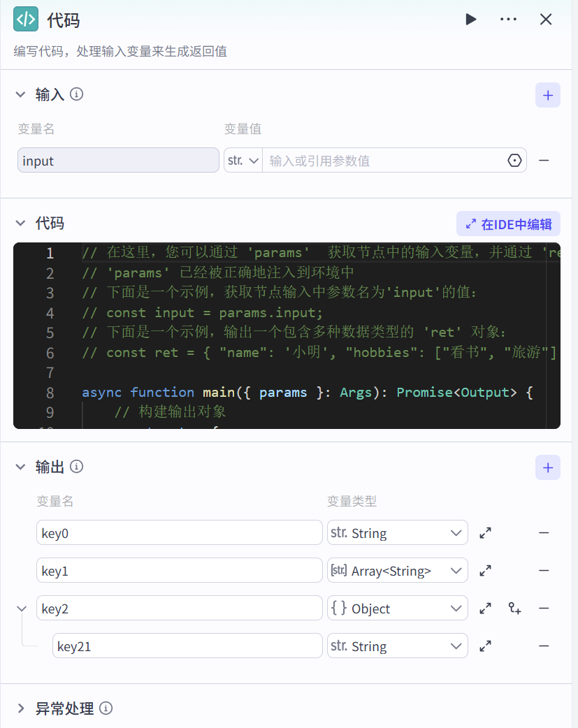The height and width of the screenshot is (728, 578).
Task: Delete the key21 output variable
Action: [x=544, y=646]
